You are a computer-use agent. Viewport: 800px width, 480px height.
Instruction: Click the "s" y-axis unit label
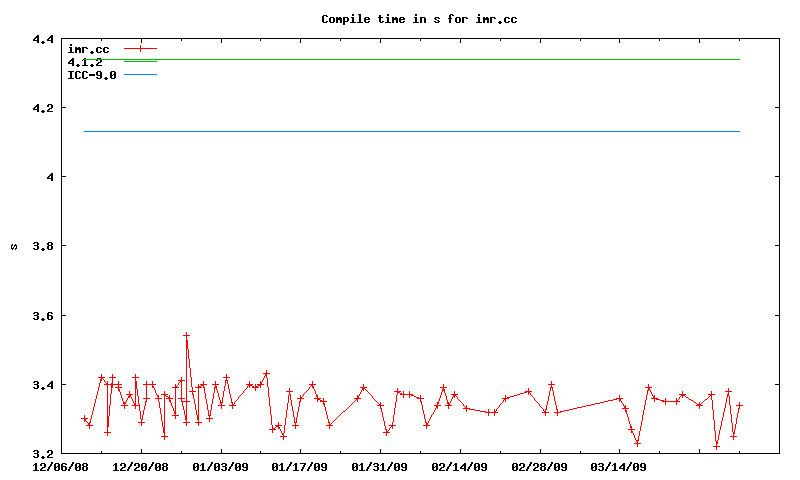click(x=13, y=247)
